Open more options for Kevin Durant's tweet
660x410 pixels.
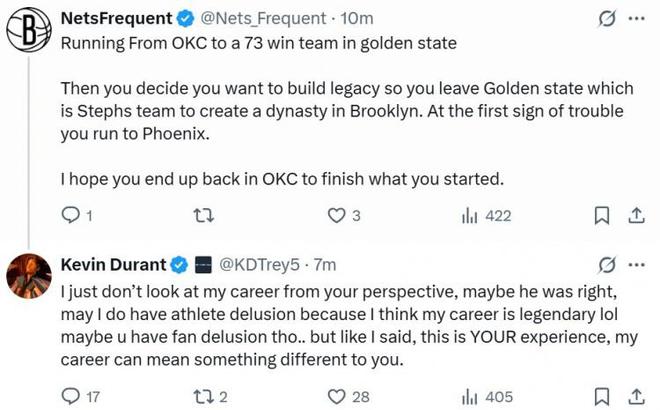tap(635, 265)
